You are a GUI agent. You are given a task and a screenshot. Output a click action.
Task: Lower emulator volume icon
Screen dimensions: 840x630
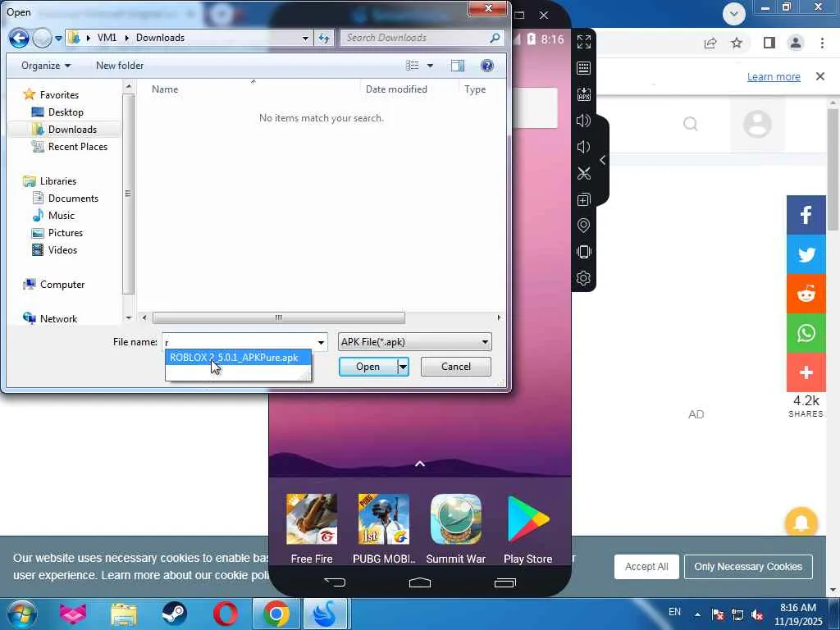point(584,147)
